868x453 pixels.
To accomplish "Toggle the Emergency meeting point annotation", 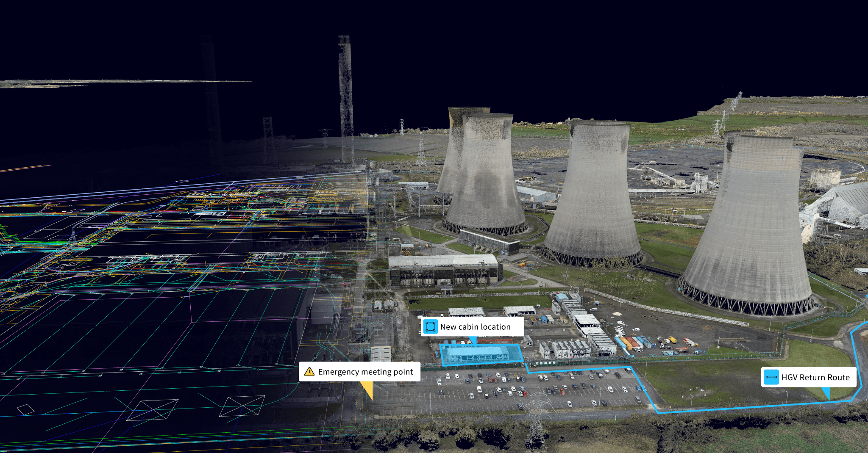I will coord(359,372).
